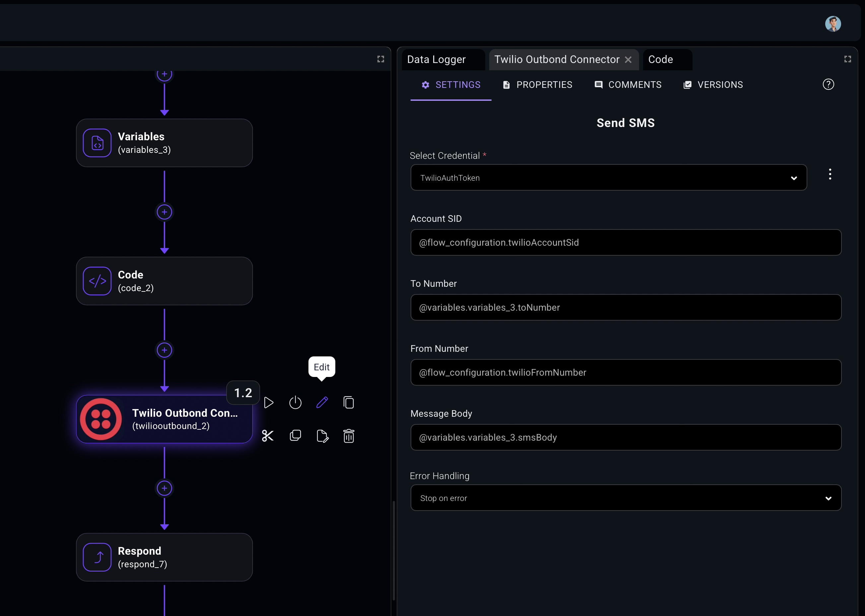This screenshot has height=616, width=865.
Task: Click the clipboard icon beside the pencil
Action: click(349, 402)
